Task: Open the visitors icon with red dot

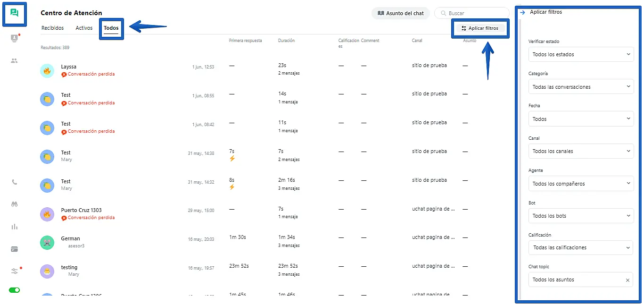Action: point(14,38)
